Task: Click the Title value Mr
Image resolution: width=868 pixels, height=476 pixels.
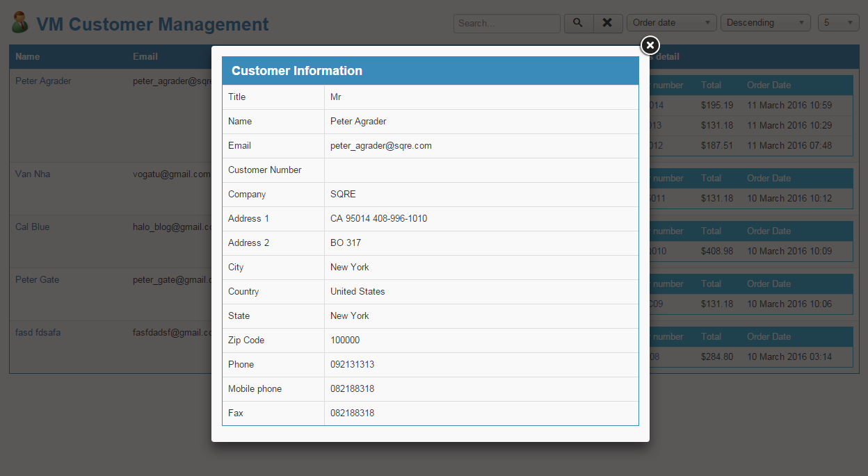Action: (x=336, y=97)
